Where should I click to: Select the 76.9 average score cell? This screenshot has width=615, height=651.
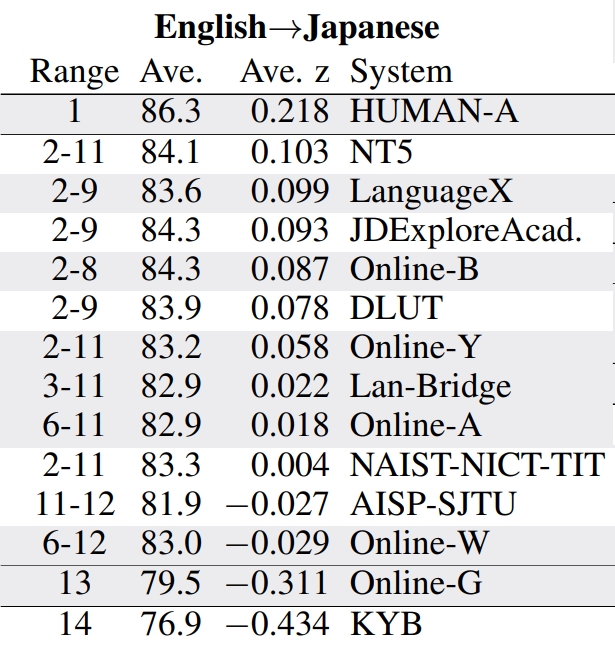pyautogui.click(x=170, y=625)
